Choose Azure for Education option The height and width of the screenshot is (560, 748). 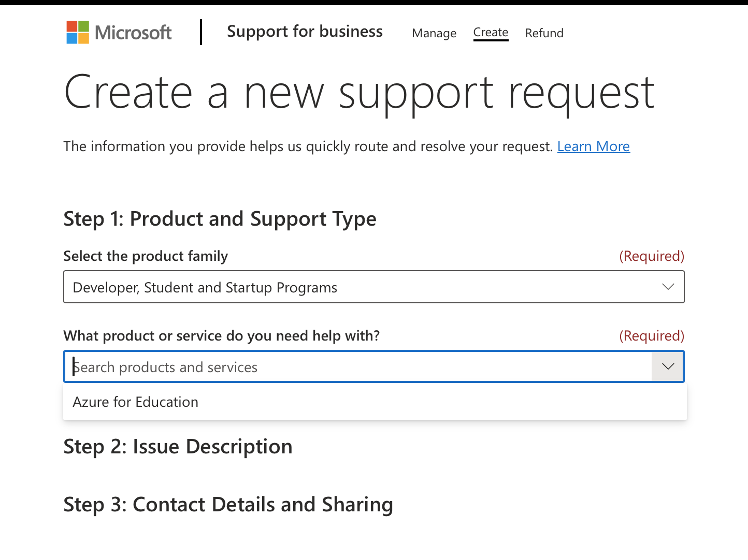pyautogui.click(x=136, y=402)
